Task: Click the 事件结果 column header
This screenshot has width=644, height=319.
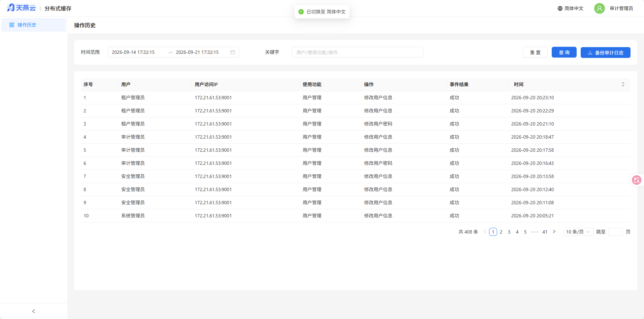Action: 459,84
